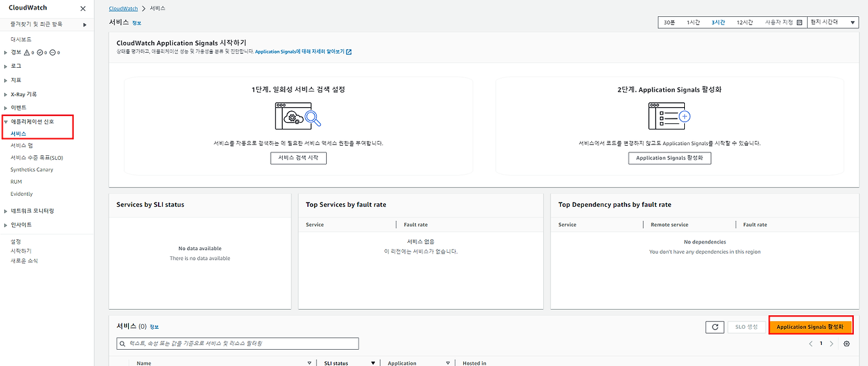Expand the 경보 section
Image resolution: width=868 pixels, height=366 pixels.
point(6,52)
